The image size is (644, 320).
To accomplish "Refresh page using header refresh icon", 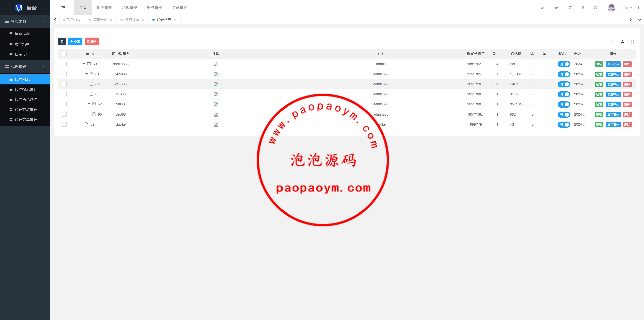I will pos(570,8).
